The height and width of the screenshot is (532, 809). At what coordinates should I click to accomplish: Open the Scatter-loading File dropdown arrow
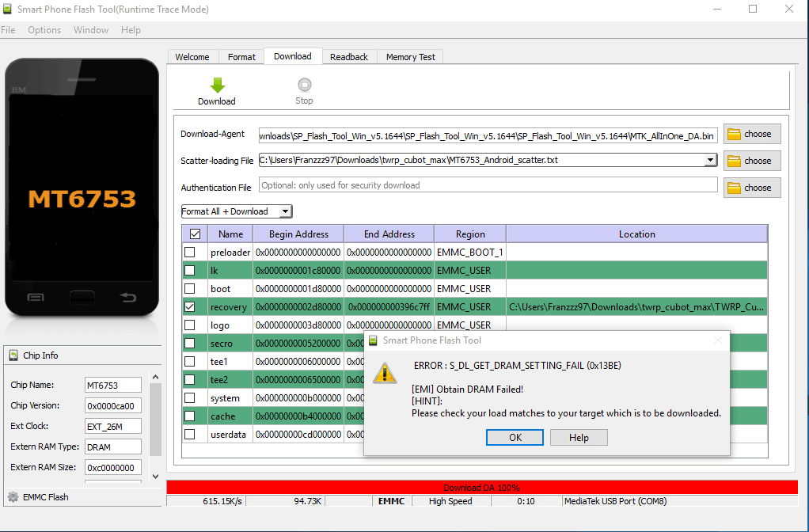711,160
